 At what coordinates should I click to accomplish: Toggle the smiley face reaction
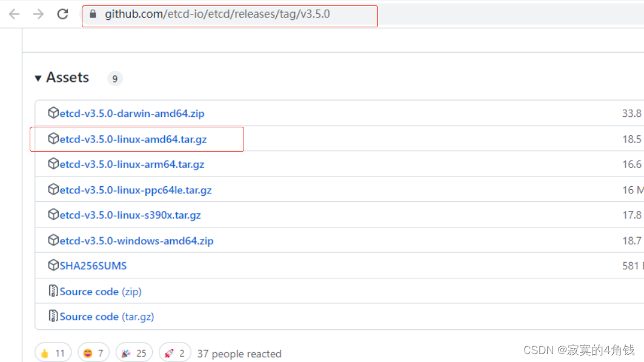pyautogui.click(x=93, y=352)
